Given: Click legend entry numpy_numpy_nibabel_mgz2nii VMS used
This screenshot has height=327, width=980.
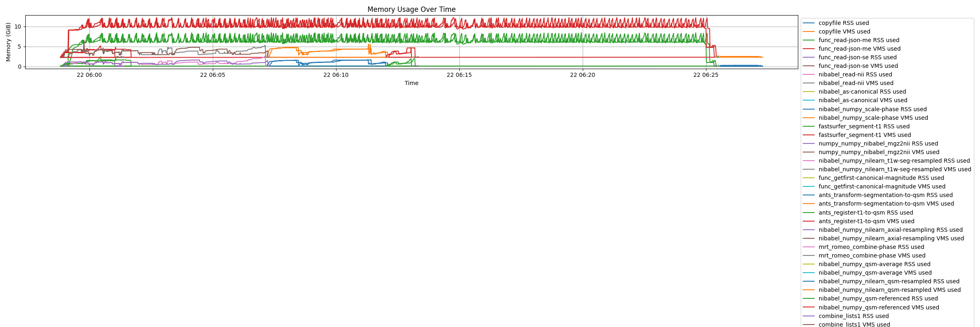Looking at the screenshot, I should point(871,152).
